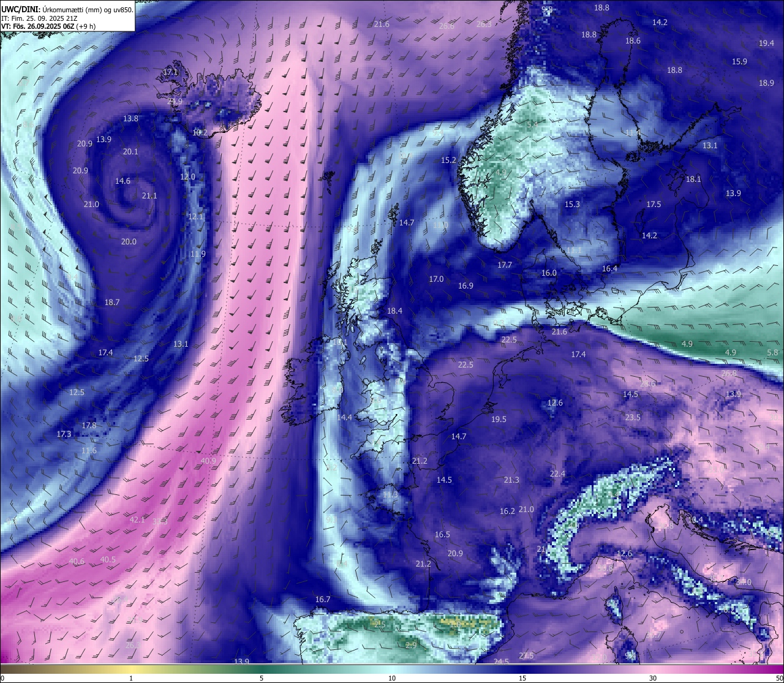The width and height of the screenshot is (784, 683).
Task: Select the 16.2 value label
Action: 507,511
